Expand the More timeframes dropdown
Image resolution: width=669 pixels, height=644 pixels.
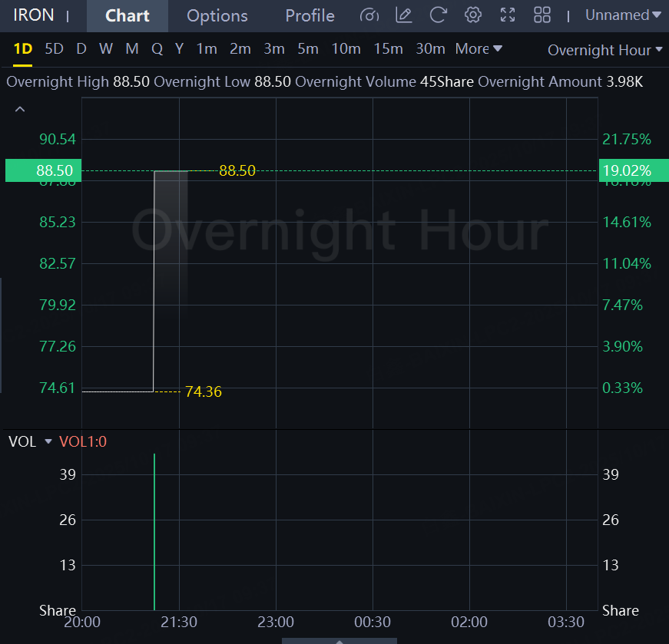(x=479, y=49)
